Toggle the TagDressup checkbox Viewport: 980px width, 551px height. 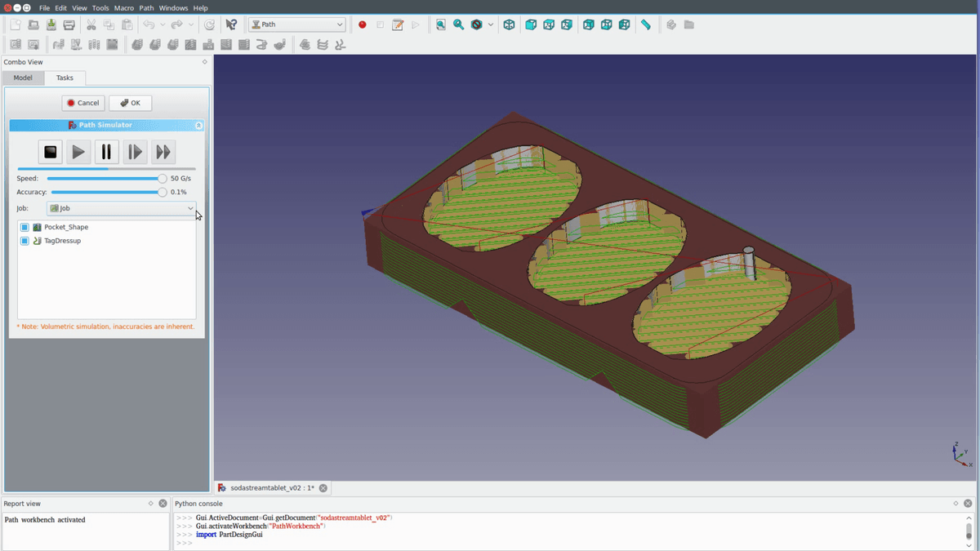(x=23, y=241)
